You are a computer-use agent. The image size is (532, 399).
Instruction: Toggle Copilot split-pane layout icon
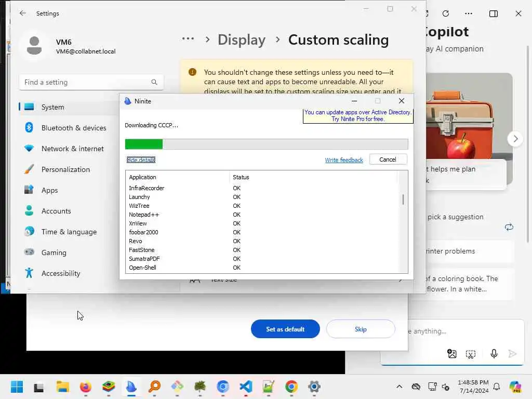click(x=494, y=14)
